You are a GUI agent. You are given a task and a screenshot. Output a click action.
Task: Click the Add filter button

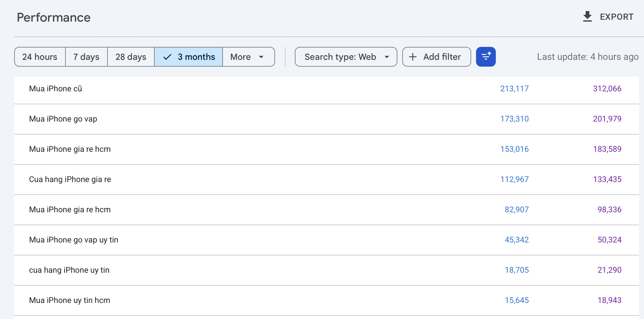(437, 57)
